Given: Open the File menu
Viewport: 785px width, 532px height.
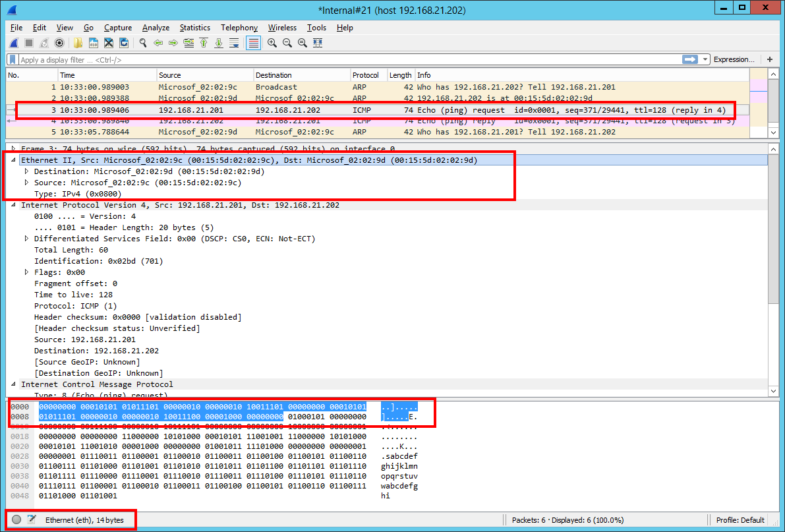Looking at the screenshot, I should coord(16,28).
